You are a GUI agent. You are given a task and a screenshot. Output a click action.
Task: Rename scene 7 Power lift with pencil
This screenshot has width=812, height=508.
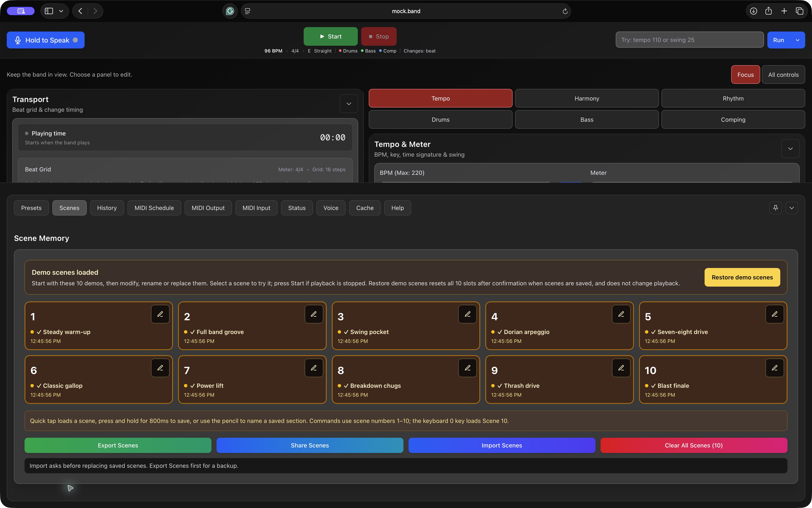coord(314,368)
